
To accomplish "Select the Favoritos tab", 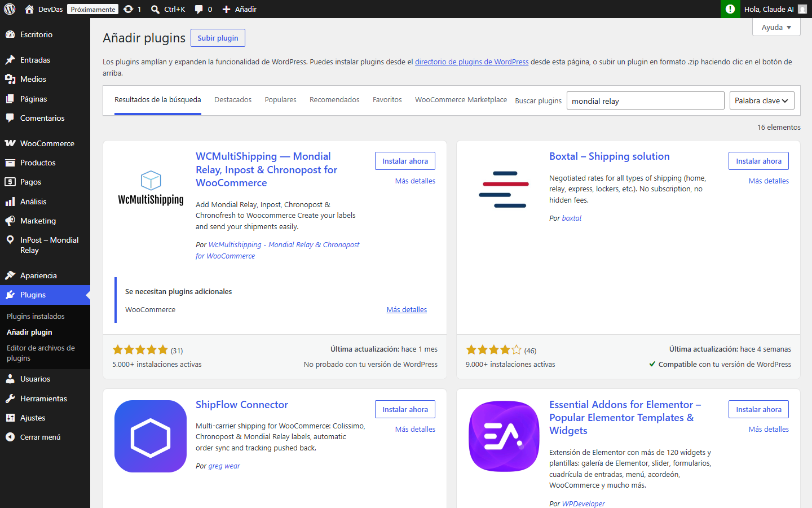I will pos(387,100).
